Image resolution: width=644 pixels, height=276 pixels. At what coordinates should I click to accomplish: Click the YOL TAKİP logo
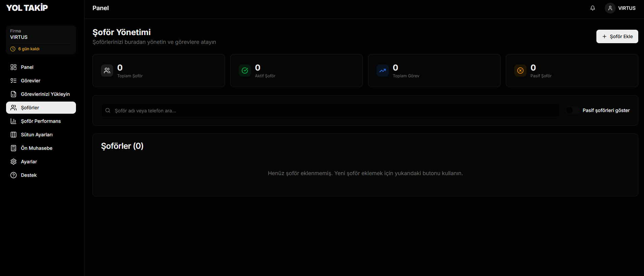pyautogui.click(x=27, y=8)
